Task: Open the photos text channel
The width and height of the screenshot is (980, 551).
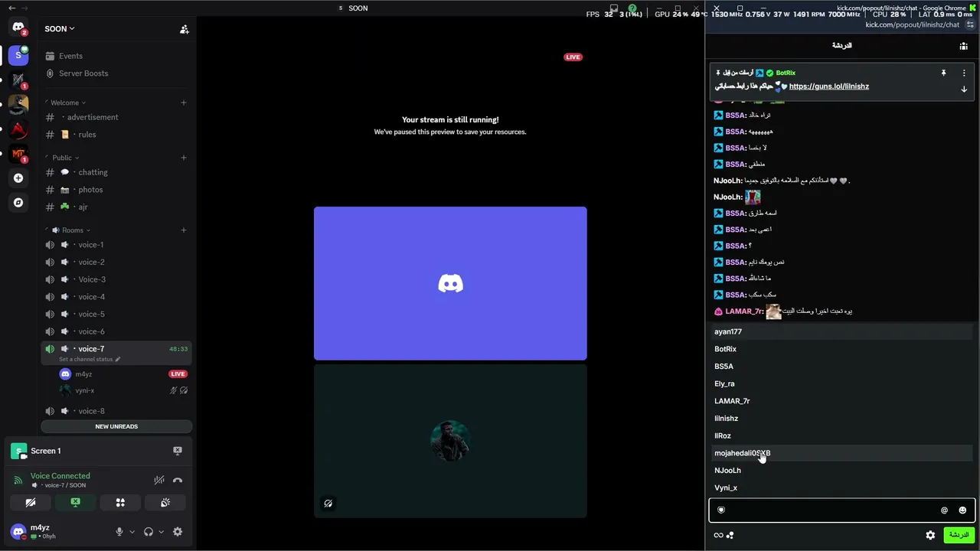Action: [116, 190]
